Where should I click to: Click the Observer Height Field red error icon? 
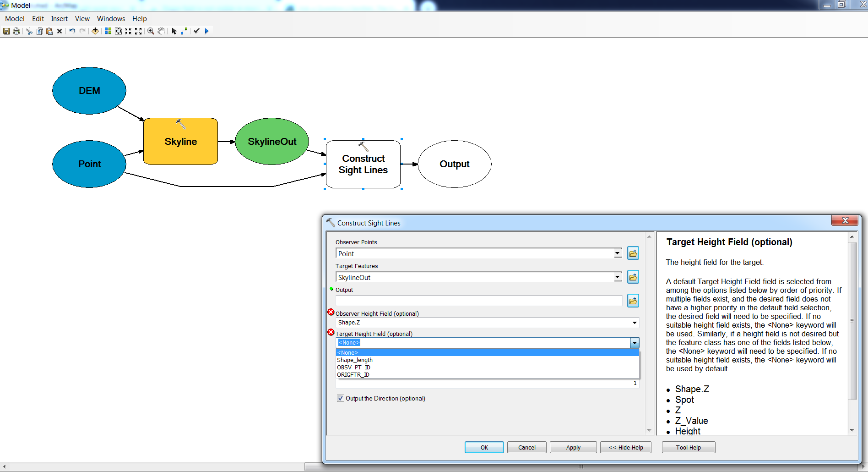point(331,312)
